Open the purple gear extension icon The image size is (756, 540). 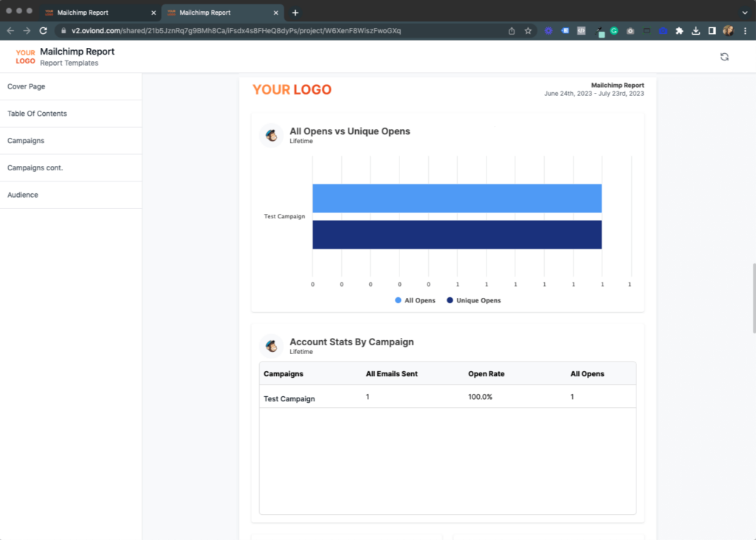point(549,31)
